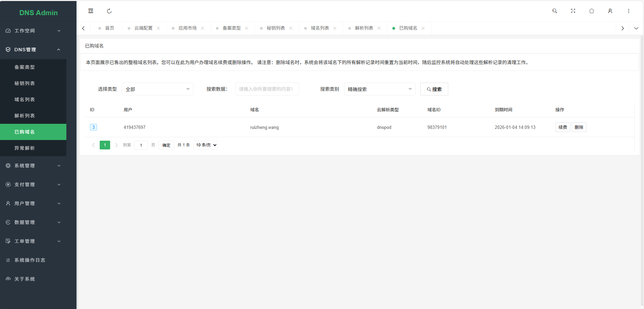
Task: Open search with the magnifier icon
Action: (x=554, y=11)
